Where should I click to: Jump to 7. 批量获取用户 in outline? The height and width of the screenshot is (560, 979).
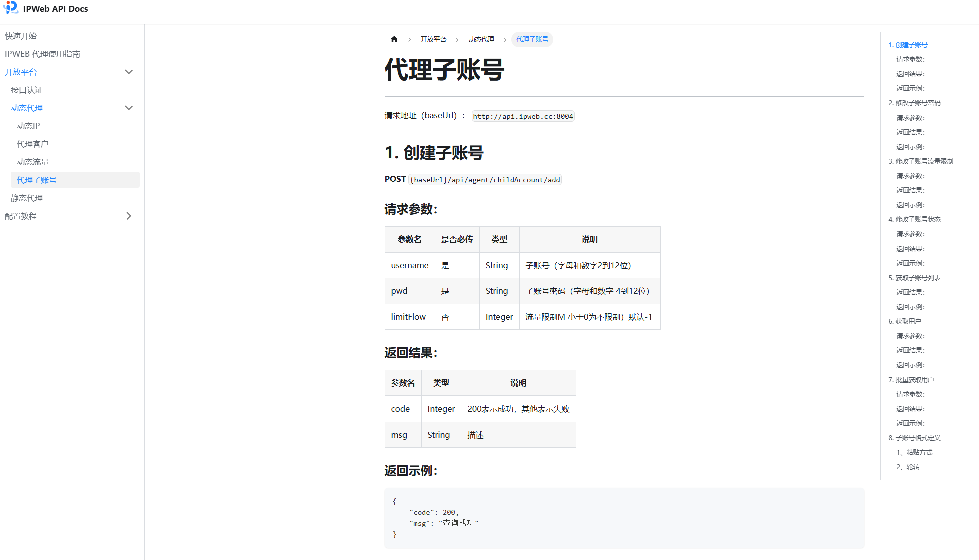(x=911, y=380)
